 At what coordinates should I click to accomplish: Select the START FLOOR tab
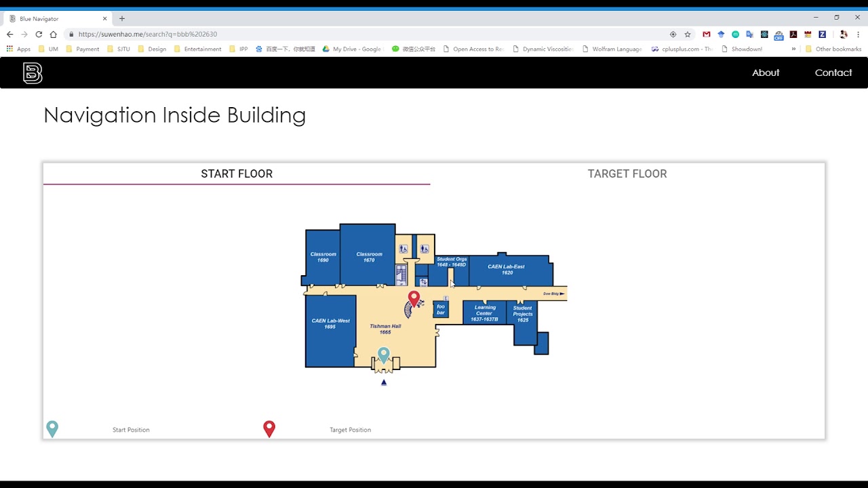click(237, 174)
